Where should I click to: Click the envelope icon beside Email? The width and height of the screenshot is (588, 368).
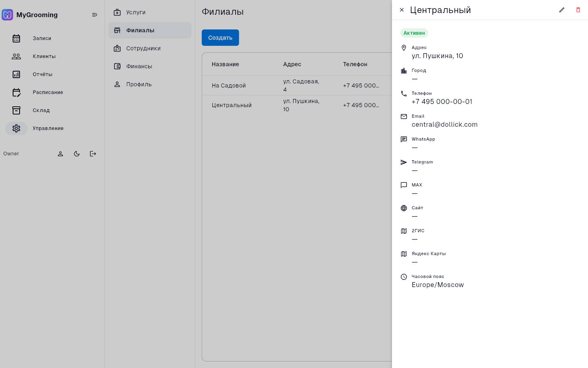click(404, 117)
